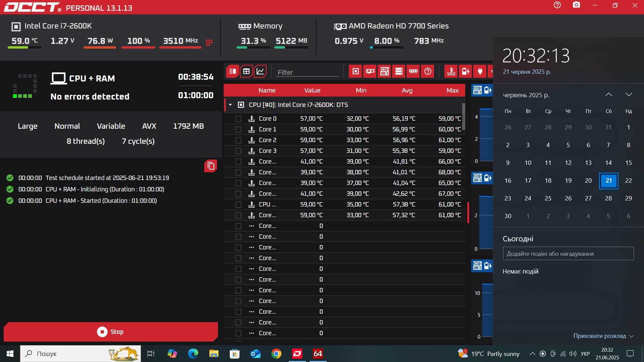The width and height of the screenshot is (644, 362).
Task: Open Google Chrome from taskbar
Action: pos(276,354)
